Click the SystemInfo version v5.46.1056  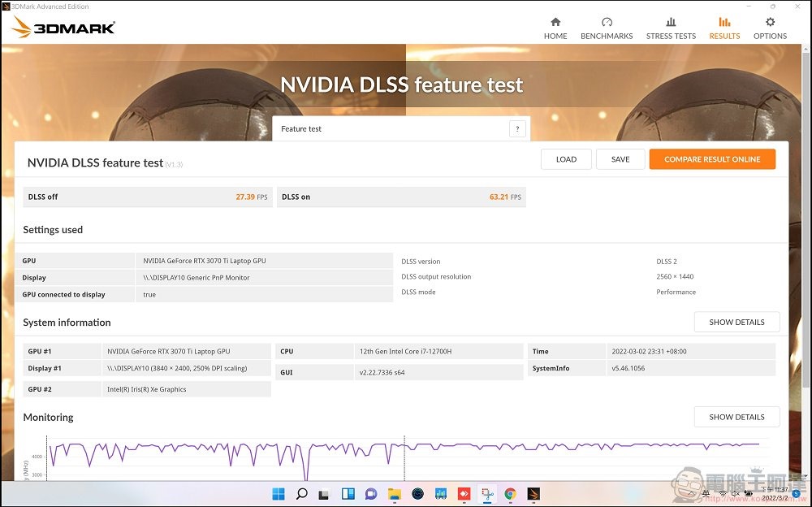tap(628, 368)
